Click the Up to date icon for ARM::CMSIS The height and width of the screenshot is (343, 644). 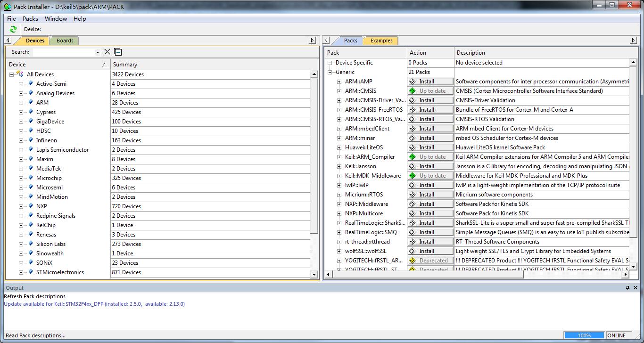pos(413,91)
